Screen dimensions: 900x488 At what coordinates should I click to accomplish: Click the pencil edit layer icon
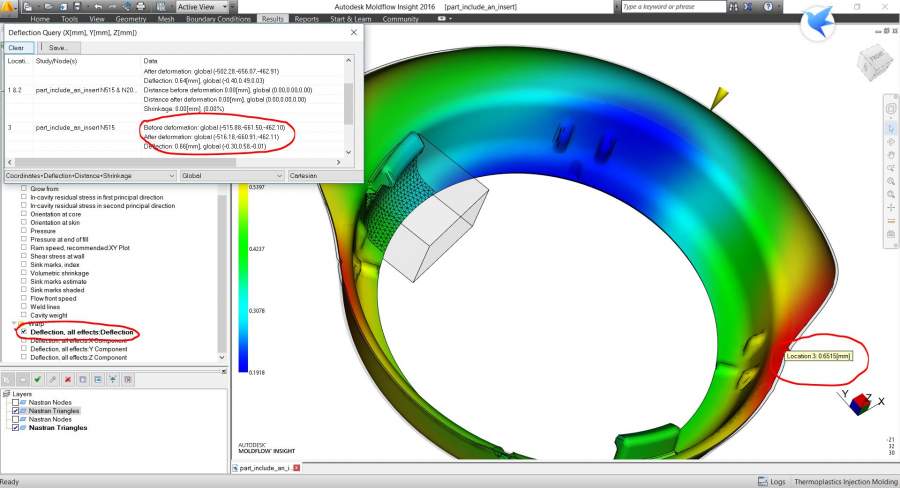(52, 379)
